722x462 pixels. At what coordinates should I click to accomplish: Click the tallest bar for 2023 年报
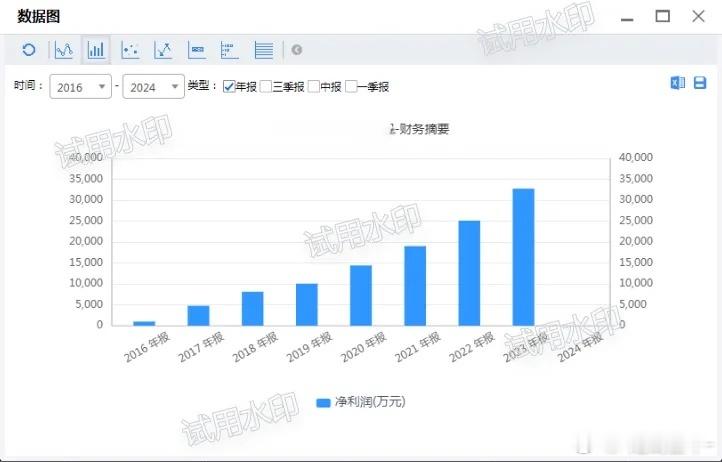coord(524,257)
